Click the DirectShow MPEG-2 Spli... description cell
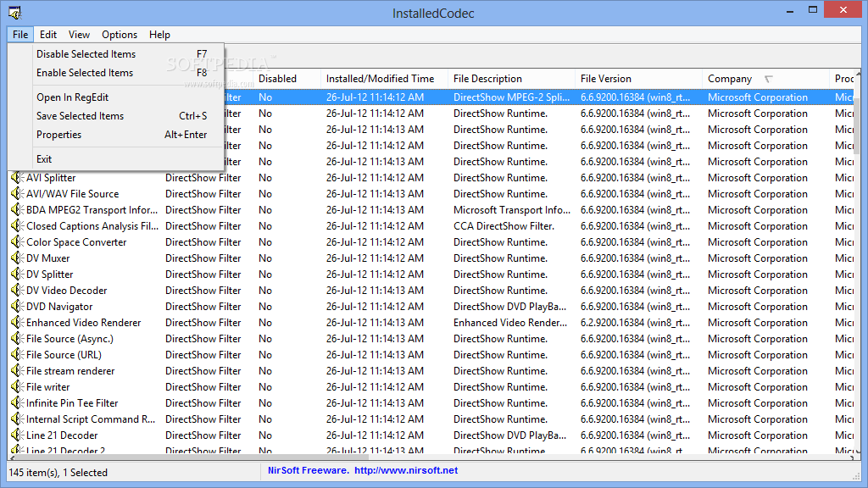The image size is (868, 488). (511, 97)
